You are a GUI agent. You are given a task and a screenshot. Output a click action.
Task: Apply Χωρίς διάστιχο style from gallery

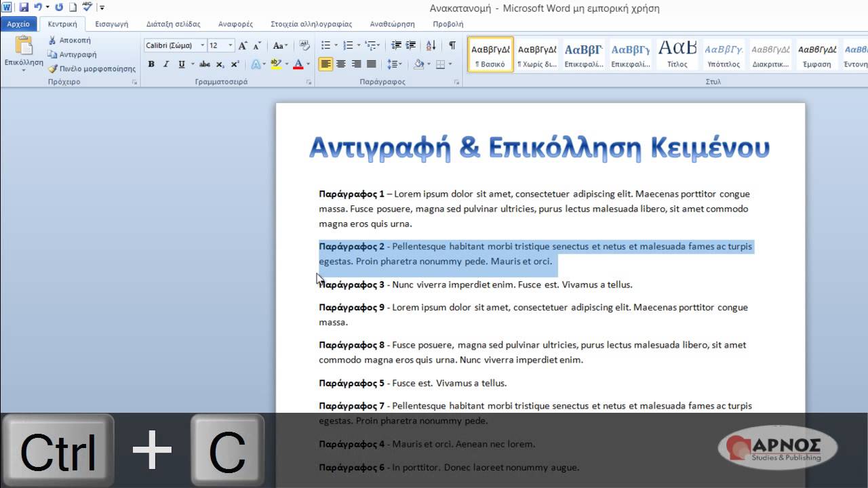pos(537,54)
